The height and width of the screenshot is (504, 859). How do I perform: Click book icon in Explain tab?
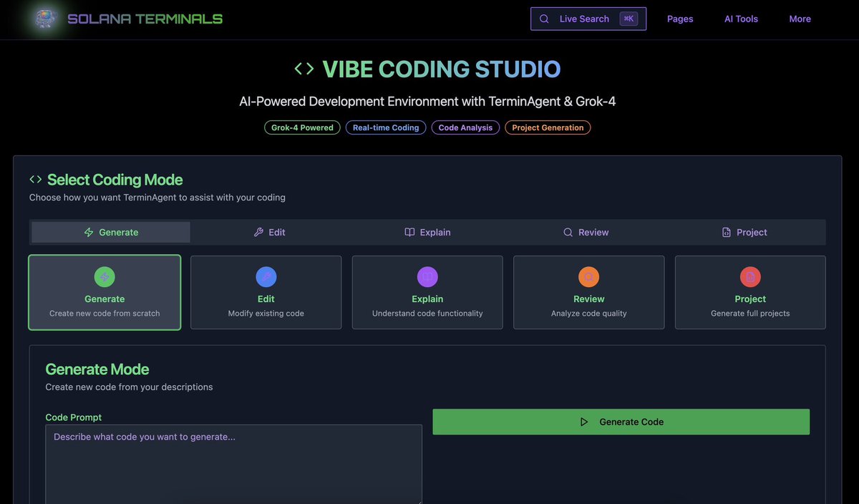(409, 232)
